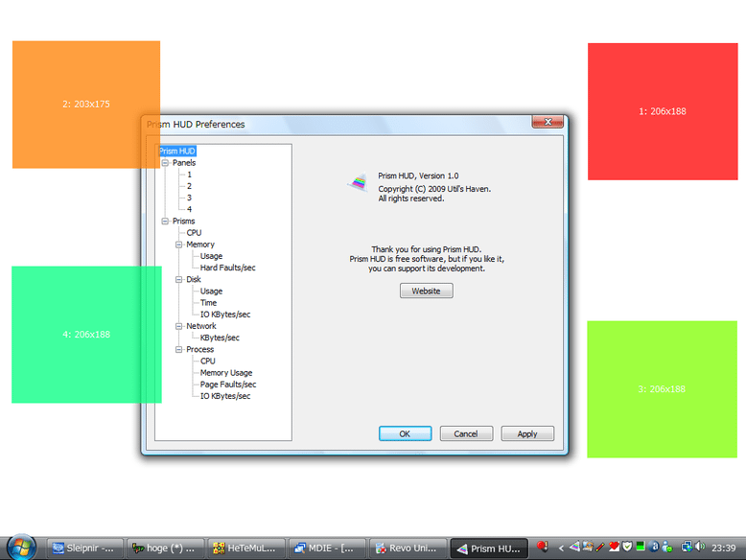Open the network connection tray icon

point(687,547)
